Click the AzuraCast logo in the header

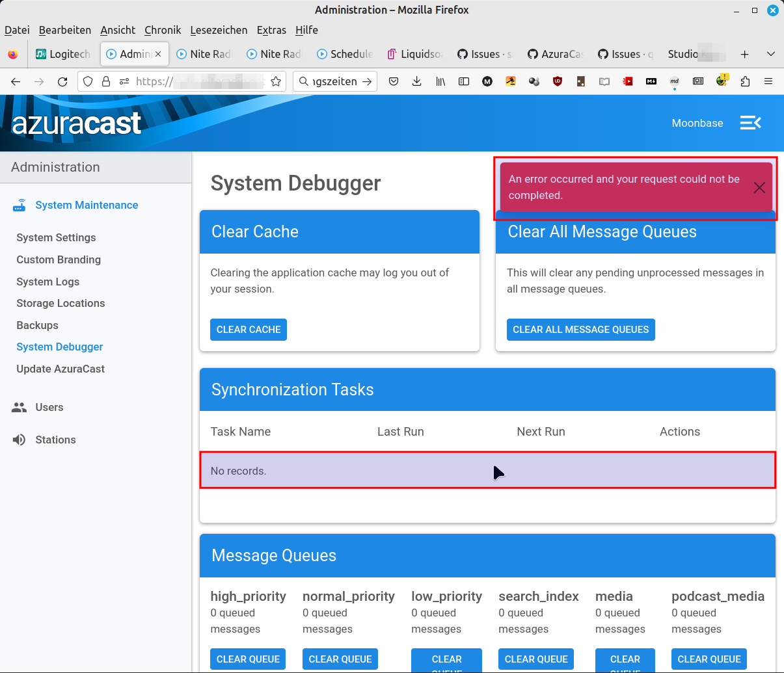(77, 122)
